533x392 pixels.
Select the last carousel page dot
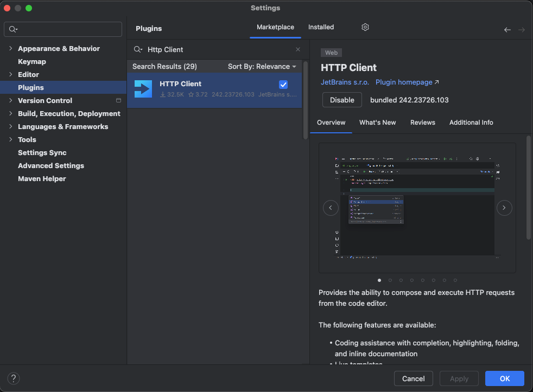click(455, 280)
